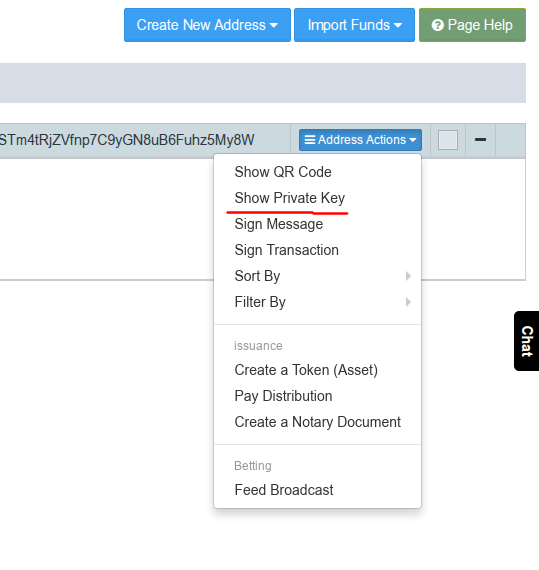
Task: Click the minus icon to collapse the address
Action: 480,140
